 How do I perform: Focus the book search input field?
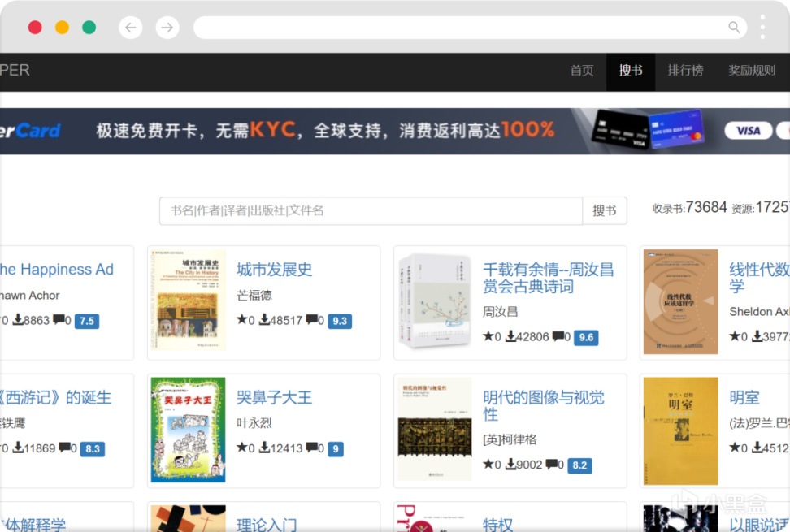[371, 211]
